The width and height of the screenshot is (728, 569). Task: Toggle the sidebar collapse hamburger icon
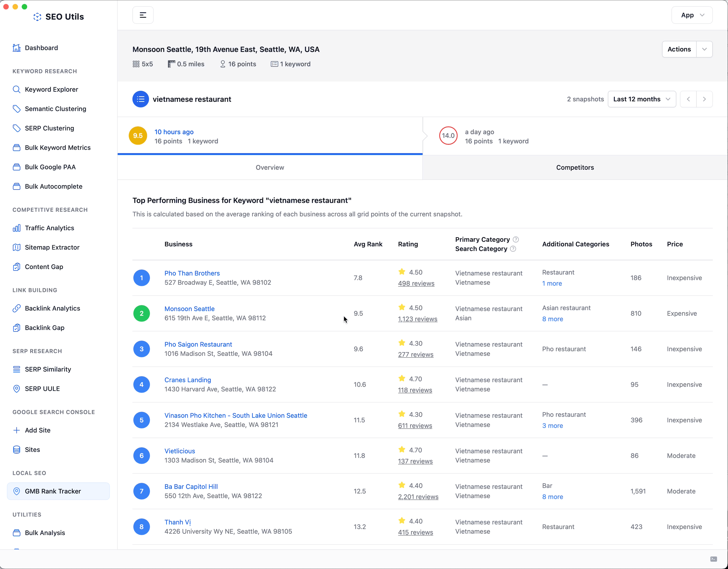[143, 15]
